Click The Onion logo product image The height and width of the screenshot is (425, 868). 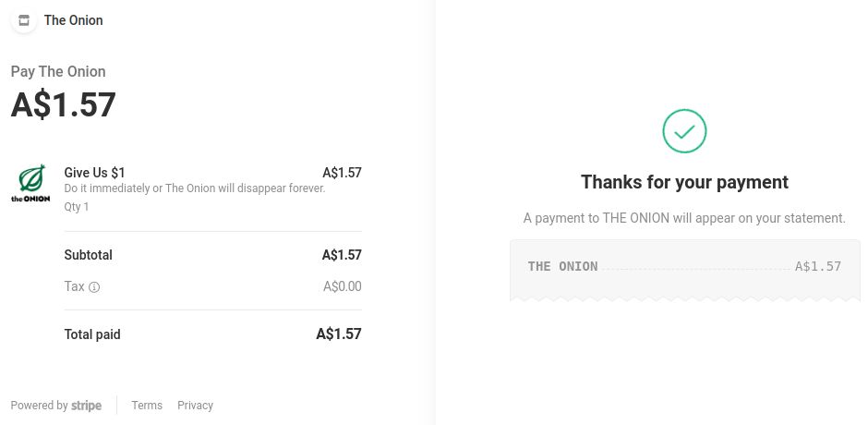click(x=30, y=184)
